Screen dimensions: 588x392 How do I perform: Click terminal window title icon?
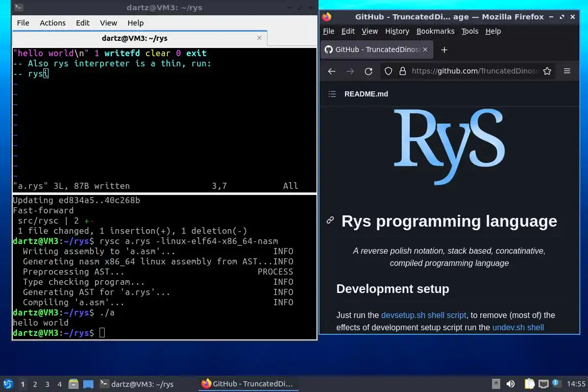coord(18,7)
